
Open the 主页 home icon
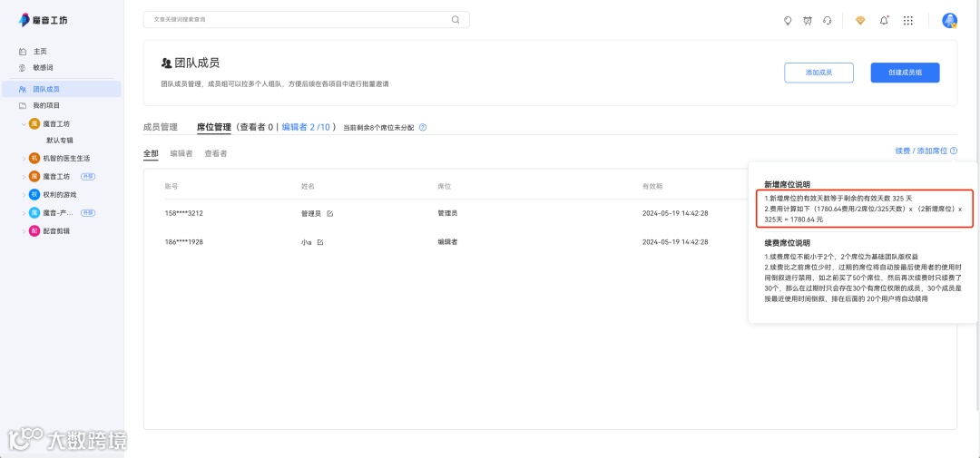[23, 51]
